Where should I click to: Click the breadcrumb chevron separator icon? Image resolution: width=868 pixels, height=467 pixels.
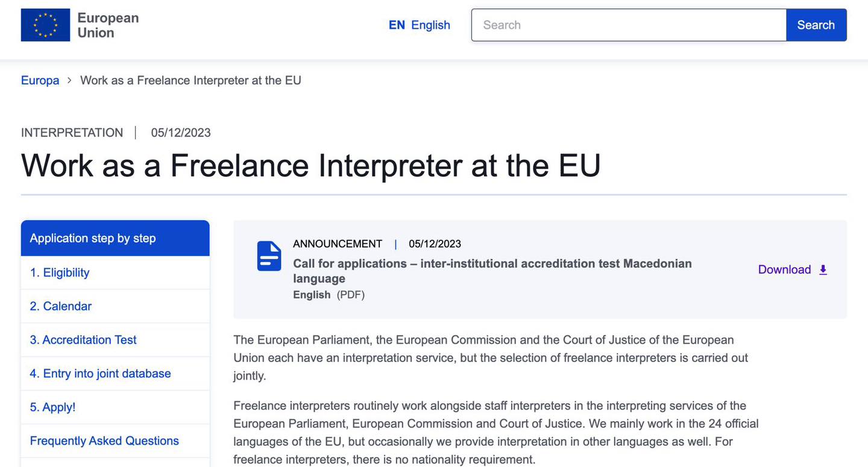point(69,80)
